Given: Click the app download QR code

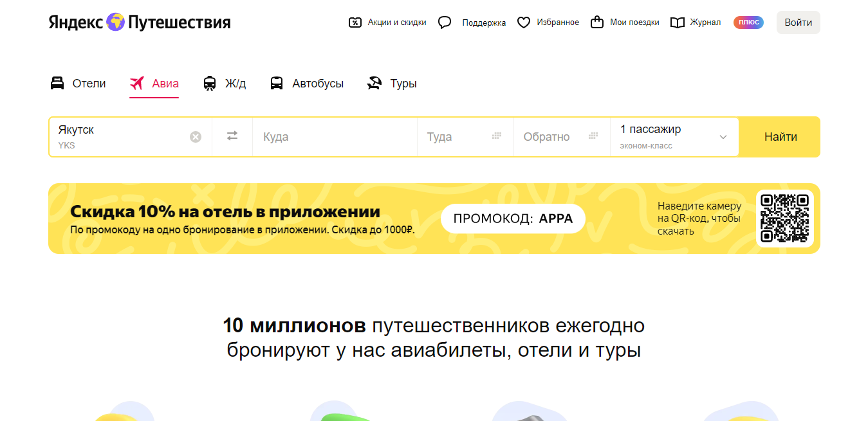Looking at the screenshot, I should [x=784, y=219].
